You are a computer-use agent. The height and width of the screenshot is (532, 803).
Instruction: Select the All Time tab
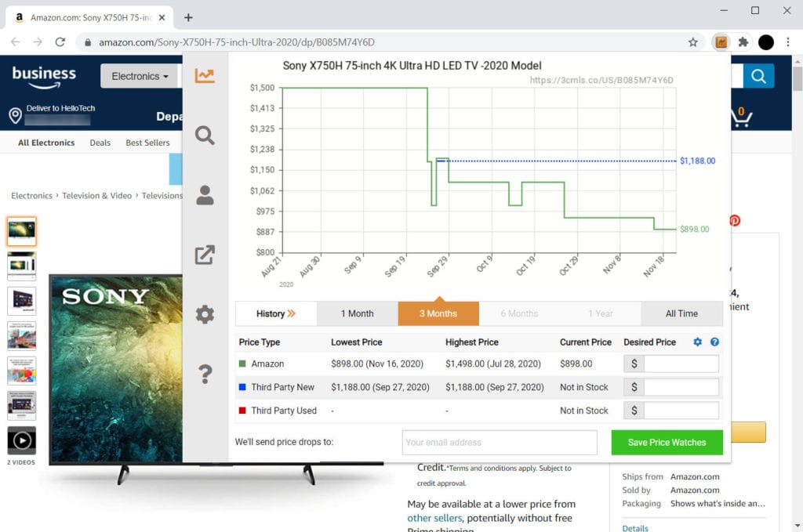click(681, 313)
